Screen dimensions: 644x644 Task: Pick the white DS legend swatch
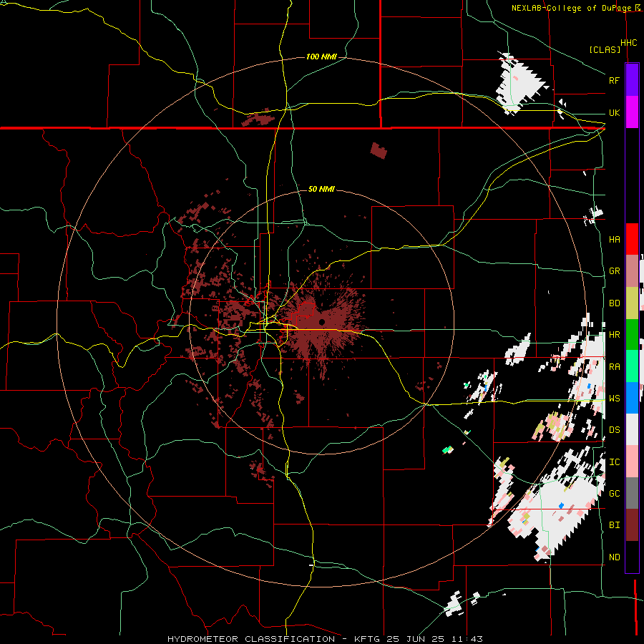pos(632,429)
